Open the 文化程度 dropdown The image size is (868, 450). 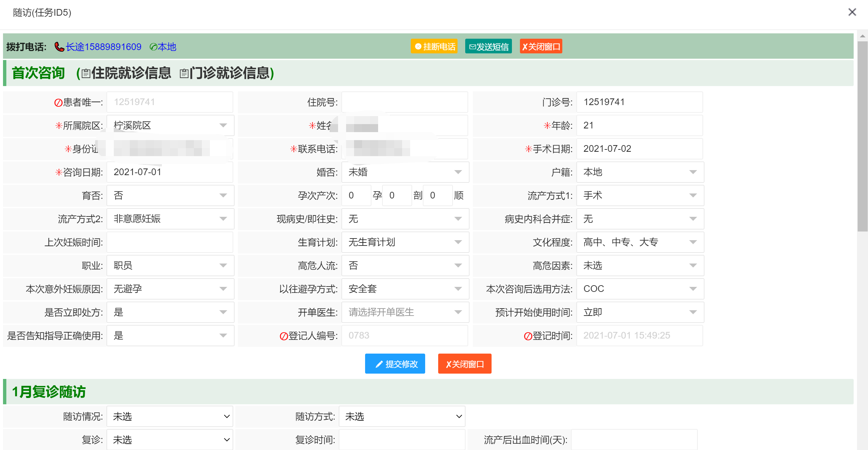click(640, 242)
